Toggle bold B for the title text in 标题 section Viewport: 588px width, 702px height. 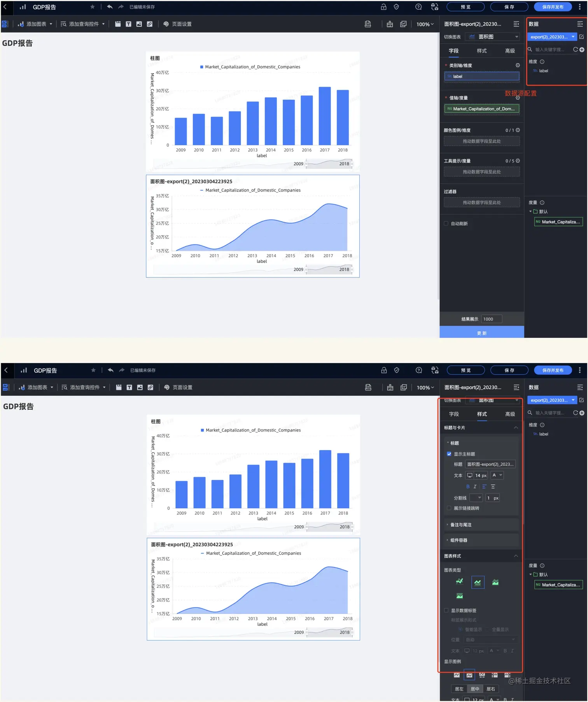(468, 486)
